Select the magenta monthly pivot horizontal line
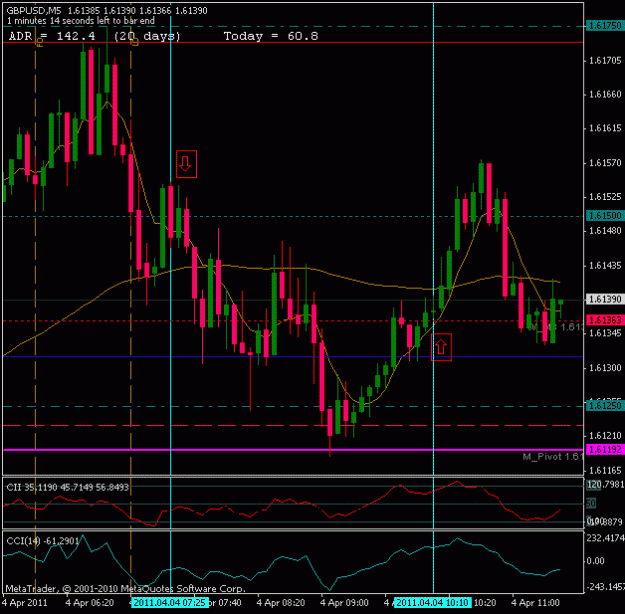The width and height of the screenshot is (625, 614). tap(293, 450)
